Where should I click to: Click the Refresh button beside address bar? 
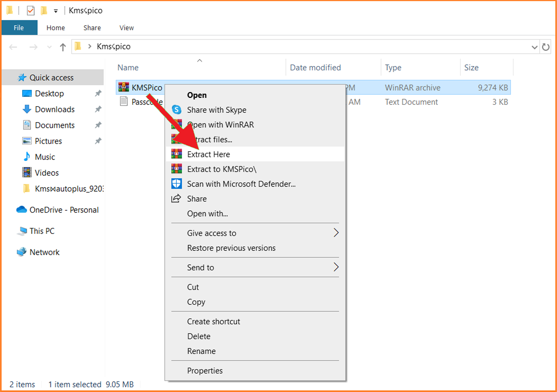click(x=546, y=47)
